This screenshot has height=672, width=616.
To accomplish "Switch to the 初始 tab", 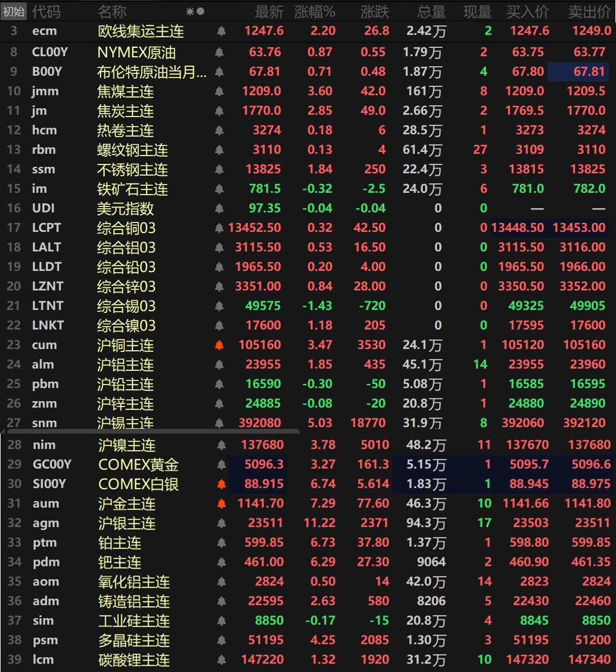I will (x=12, y=10).
